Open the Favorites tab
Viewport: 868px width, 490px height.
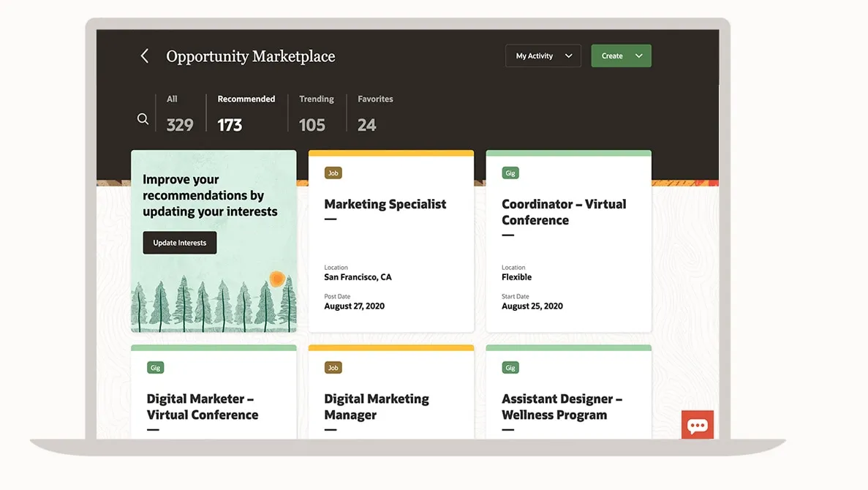click(x=374, y=114)
